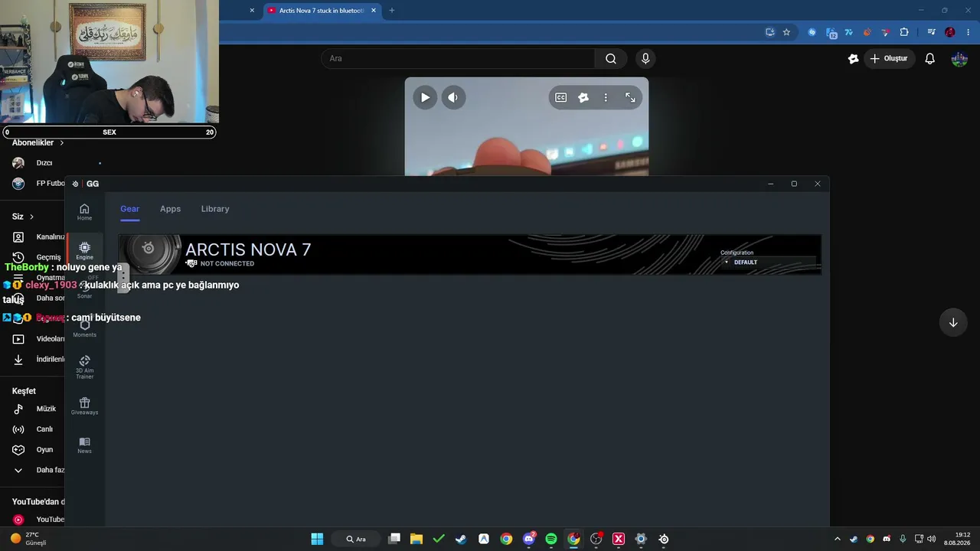The image size is (980, 551).
Task: Open the Windows Start menu
Action: pos(317,539)
